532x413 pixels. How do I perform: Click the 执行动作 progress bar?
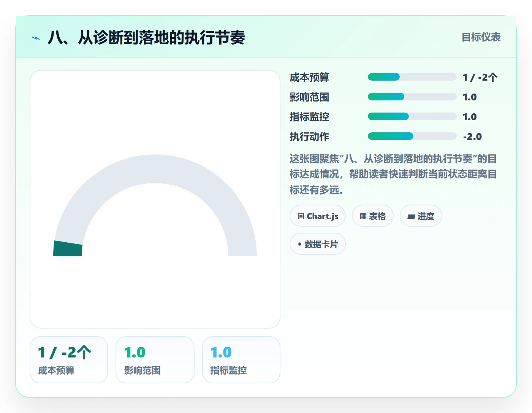point(412,137)
